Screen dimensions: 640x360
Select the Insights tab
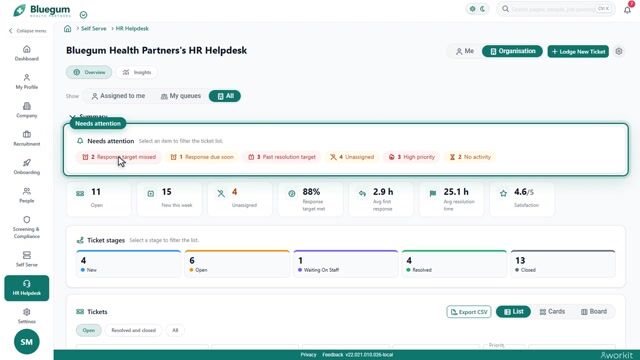[137, 72]
